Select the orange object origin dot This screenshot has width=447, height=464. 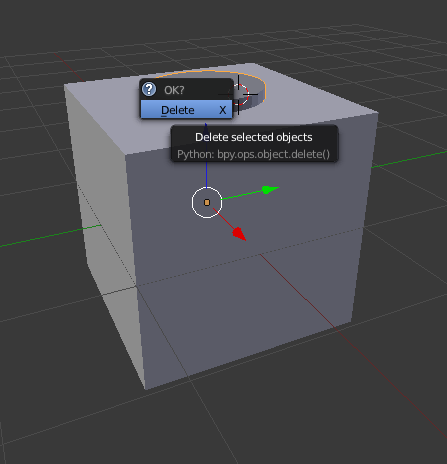pyautogui.click(x=207, y=202)
